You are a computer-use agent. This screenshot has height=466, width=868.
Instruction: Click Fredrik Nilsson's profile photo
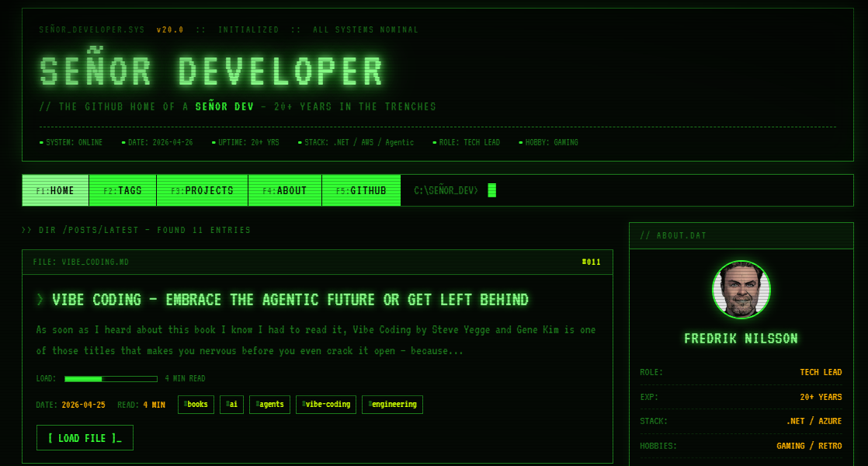[x=741, y=290]
